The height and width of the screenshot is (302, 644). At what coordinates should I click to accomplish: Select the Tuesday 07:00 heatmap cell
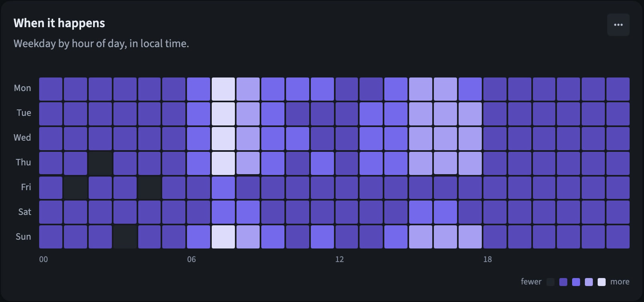coord(223,114)
